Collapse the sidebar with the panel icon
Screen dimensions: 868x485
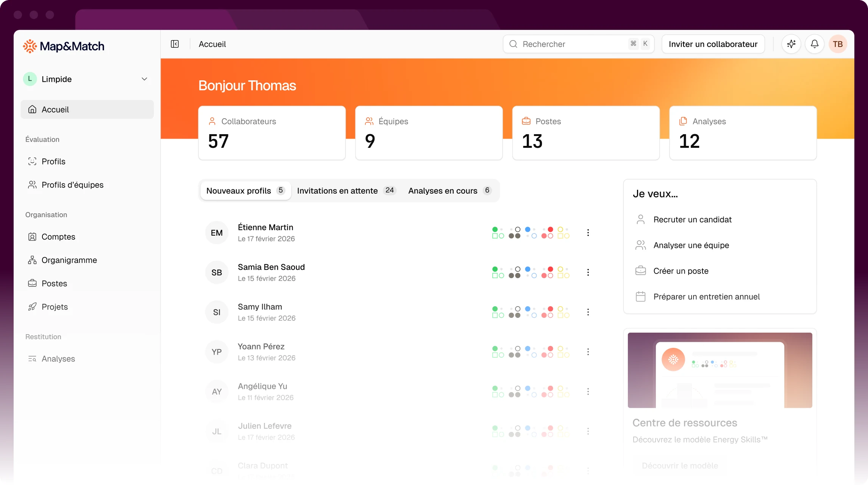coord(175,44)
